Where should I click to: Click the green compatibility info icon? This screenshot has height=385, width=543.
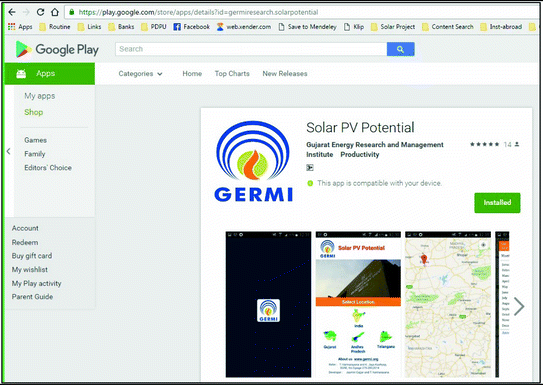click(310, 183)
